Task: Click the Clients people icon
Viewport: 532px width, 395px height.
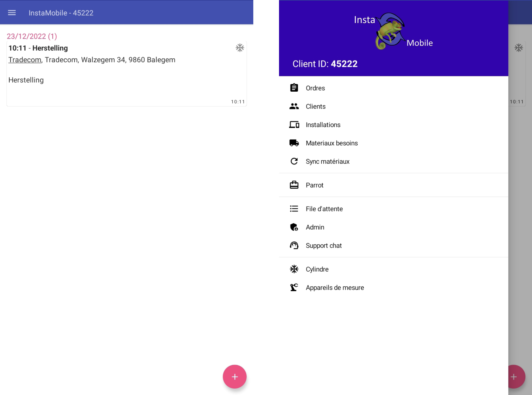Action: [294, 106]
